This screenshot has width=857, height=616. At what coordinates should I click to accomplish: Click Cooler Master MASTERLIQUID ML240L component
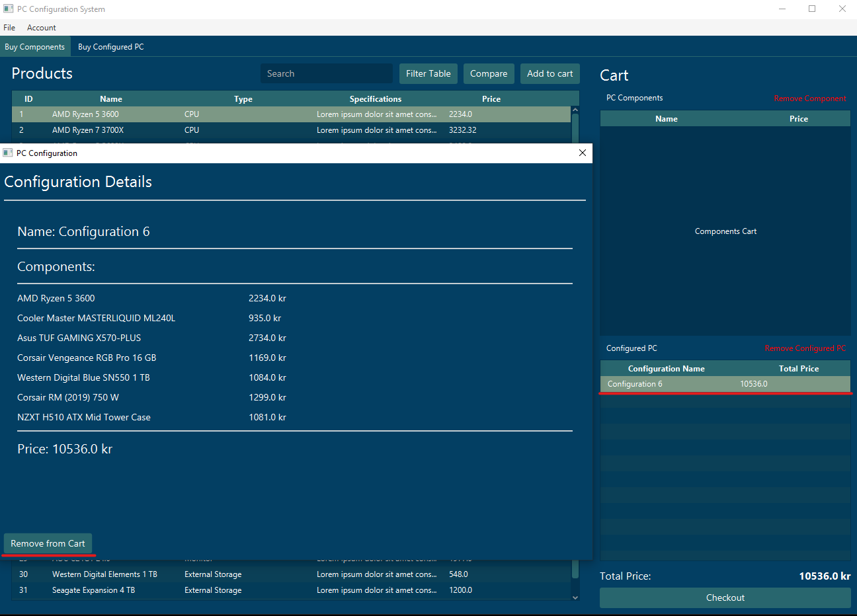97,318
